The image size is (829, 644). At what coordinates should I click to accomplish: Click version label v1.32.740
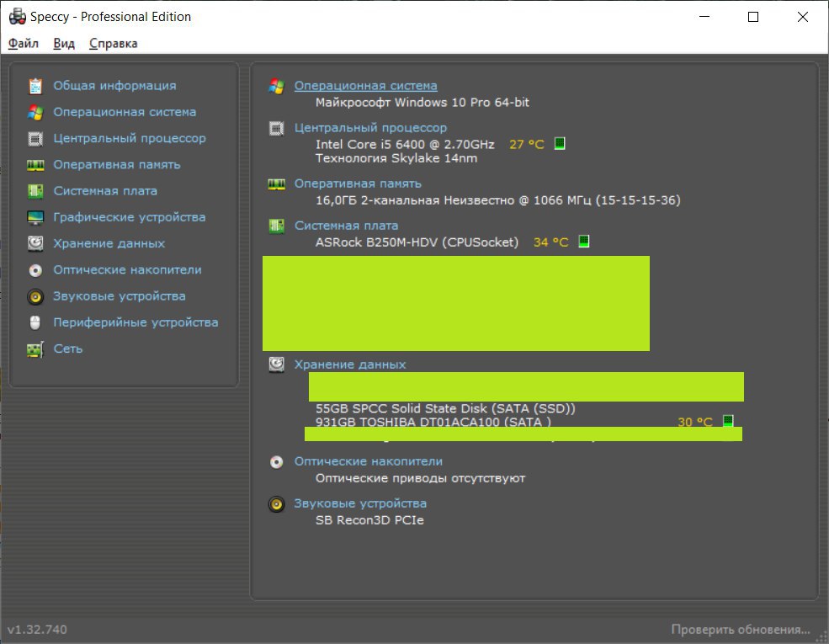point(37,629)
